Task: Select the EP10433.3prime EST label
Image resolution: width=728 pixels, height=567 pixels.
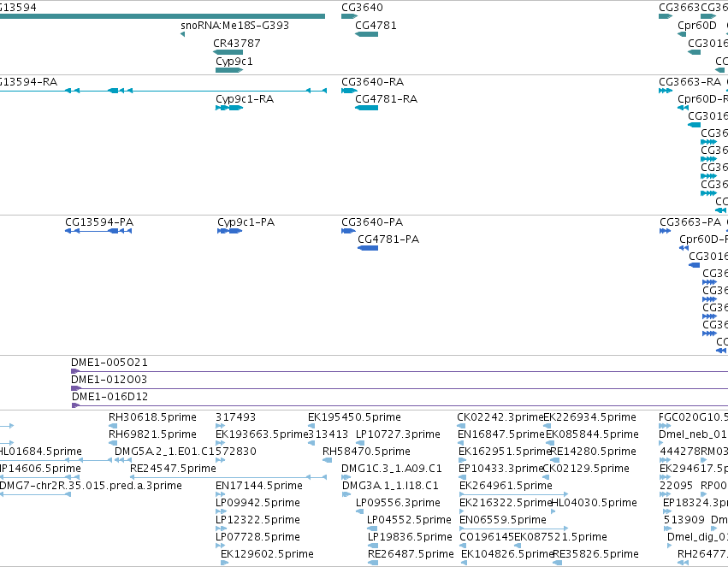Action: [x=500, y=469]
